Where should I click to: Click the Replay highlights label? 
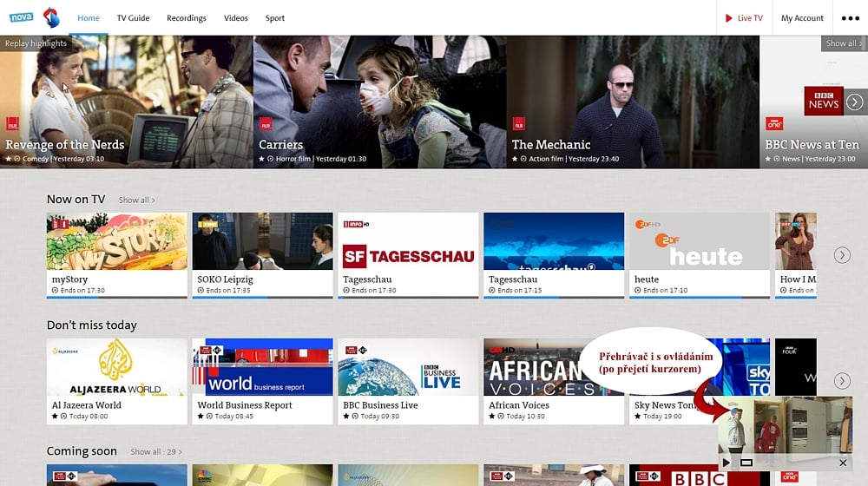(x=36, y=43)
